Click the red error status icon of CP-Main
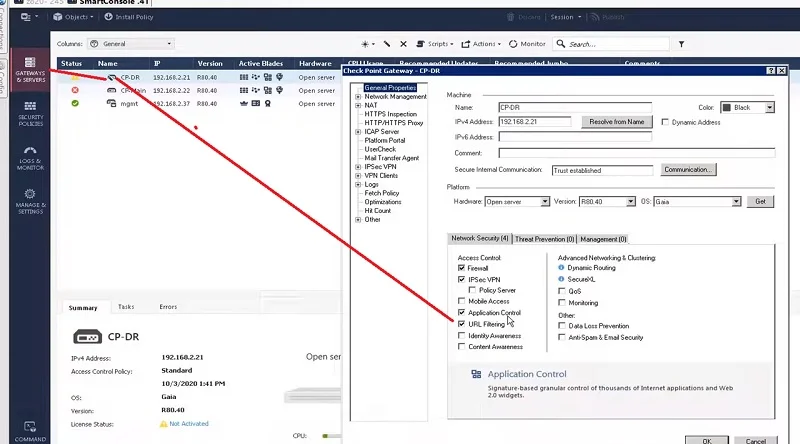 point(75,90)
